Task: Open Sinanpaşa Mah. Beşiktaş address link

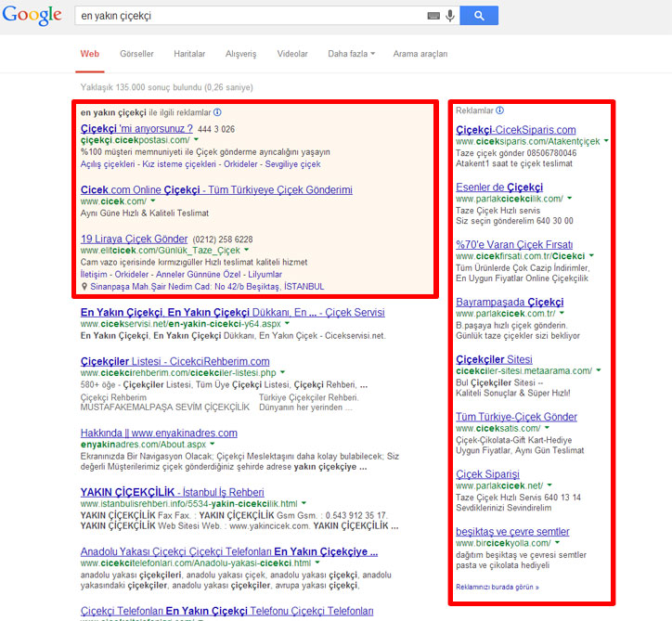Action: click(x=207, y=286)
